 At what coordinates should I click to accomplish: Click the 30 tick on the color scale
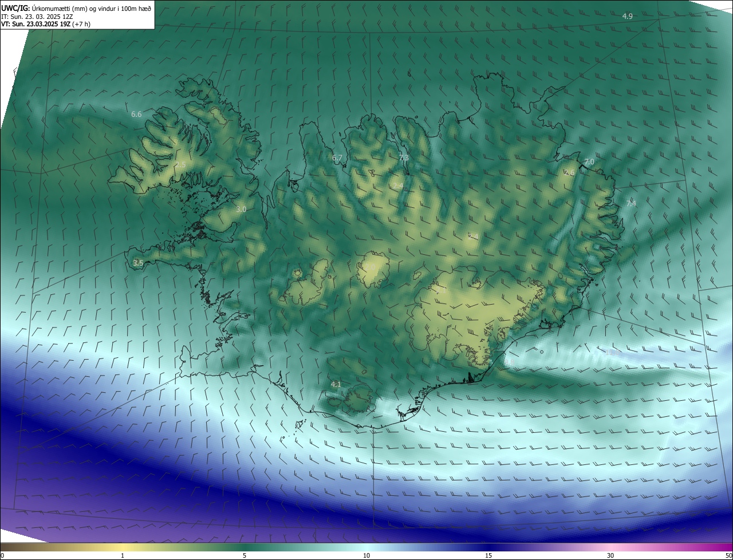pos(610,555)
